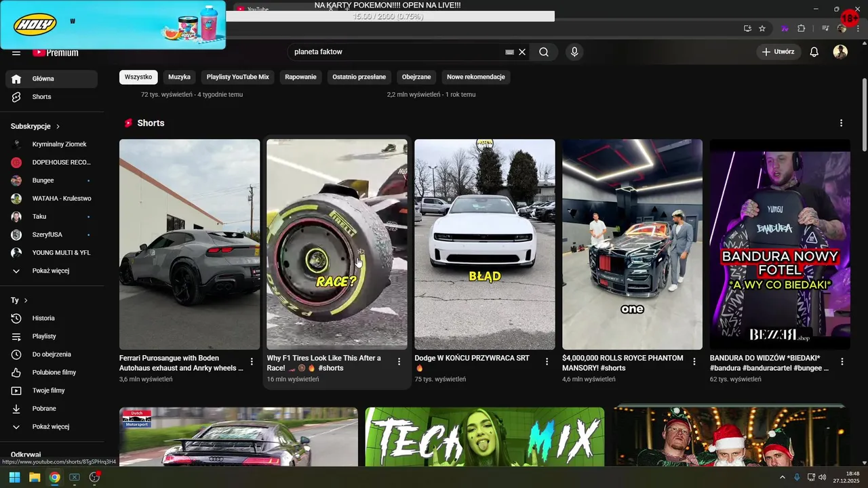
Task: Open DOPEHOUSE RECO... channel subscription
Action: [x=52, y=163]
